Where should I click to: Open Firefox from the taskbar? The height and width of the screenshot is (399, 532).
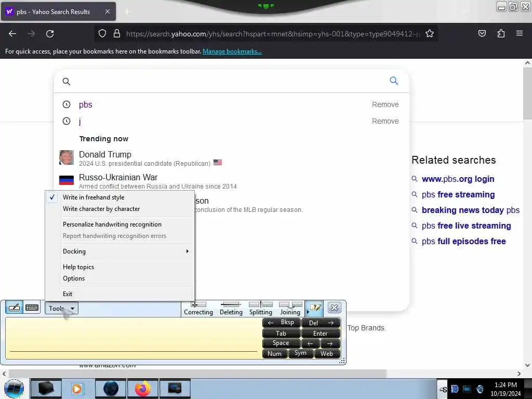pyautogui.click(x=143, y=389)
